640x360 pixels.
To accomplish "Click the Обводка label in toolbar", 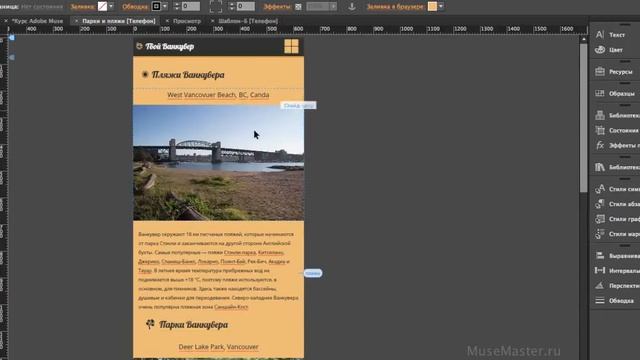I will [x=135, y=7].
